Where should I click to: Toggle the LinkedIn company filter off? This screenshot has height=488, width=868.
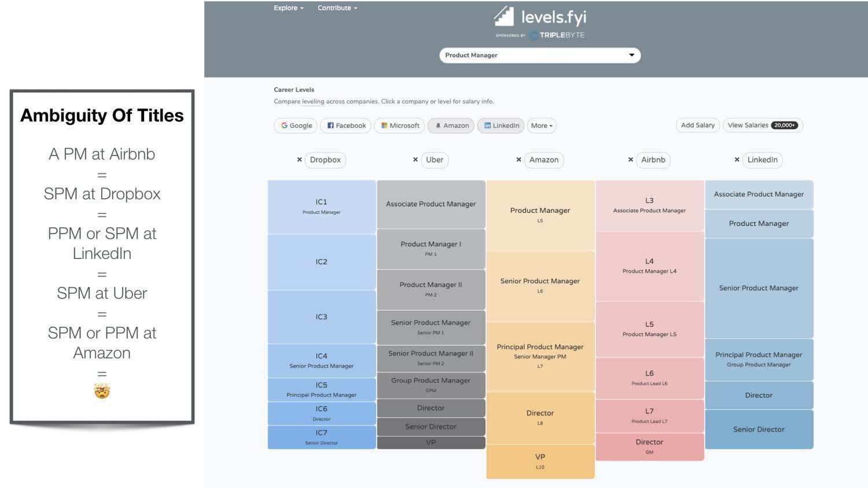pos(500,125)
